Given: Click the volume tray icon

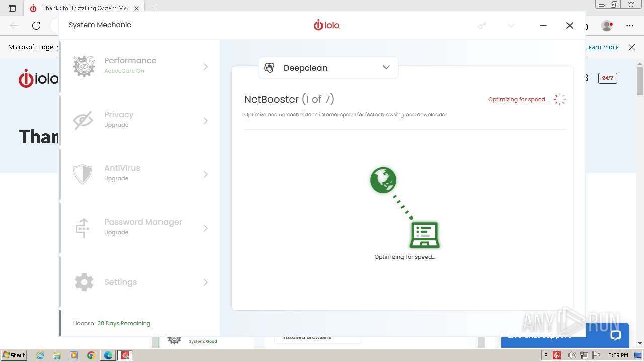Looking at the screenshot, I should point(572,355).
